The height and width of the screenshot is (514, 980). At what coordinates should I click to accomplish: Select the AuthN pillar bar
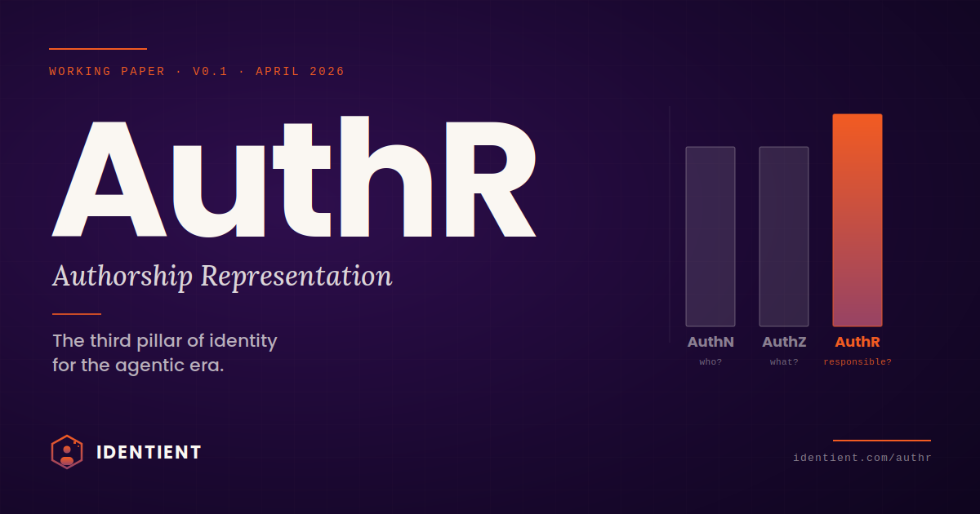pyautogui.click(x=710, y=237)
